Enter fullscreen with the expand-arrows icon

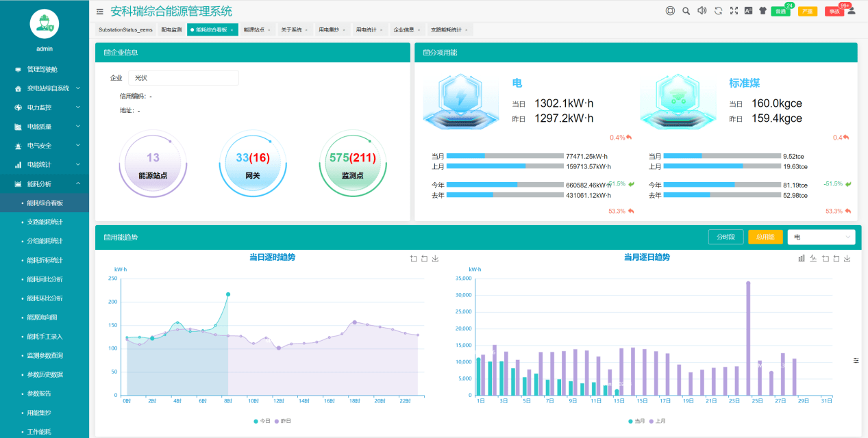click(x=734, y=11)
